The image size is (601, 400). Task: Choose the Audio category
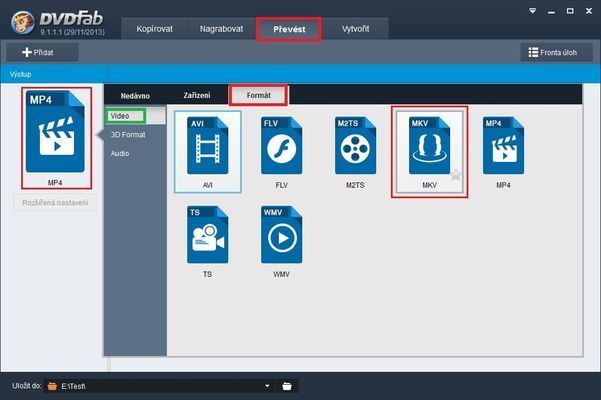point(120,153)
